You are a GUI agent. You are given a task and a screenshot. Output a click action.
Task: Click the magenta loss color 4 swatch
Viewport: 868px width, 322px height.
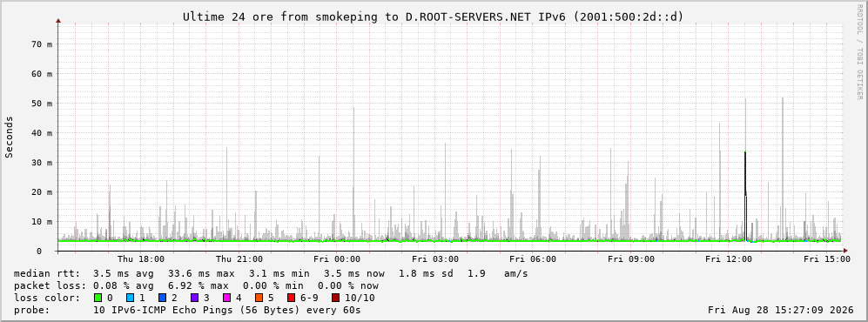tap(226, 298)
